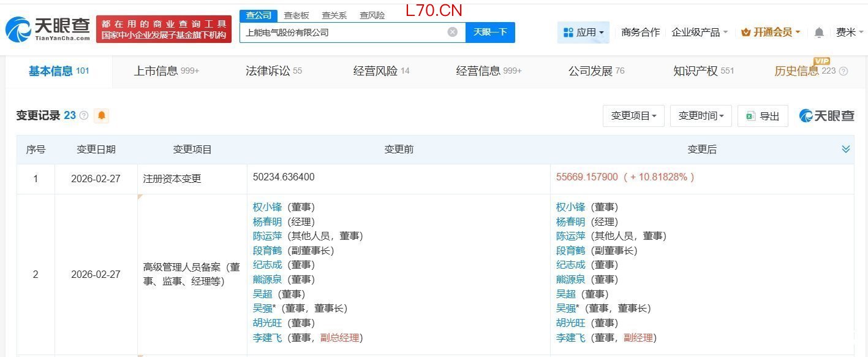Click the help icon next to 历史信息 223
868x357 pixels.
click(843, 71)
